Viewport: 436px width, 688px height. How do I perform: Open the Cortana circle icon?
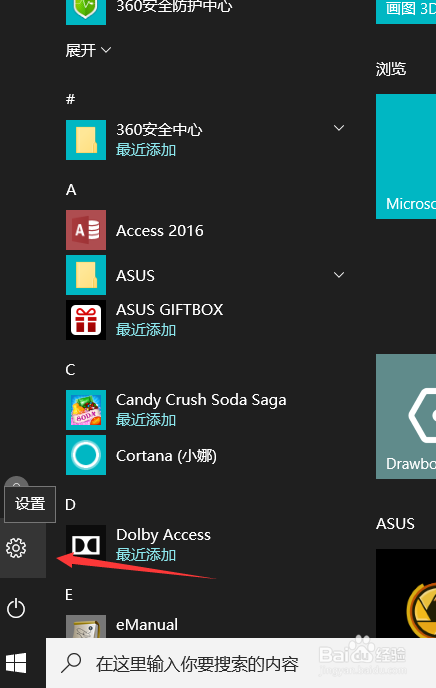click(x=86, y=455)
